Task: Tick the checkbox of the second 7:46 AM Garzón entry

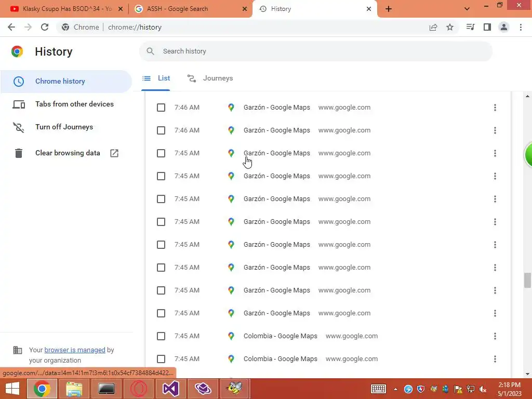Action: pos(161,130)
